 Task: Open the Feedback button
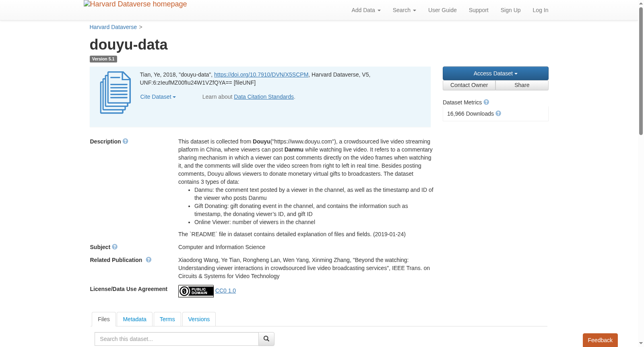point(600,340)
